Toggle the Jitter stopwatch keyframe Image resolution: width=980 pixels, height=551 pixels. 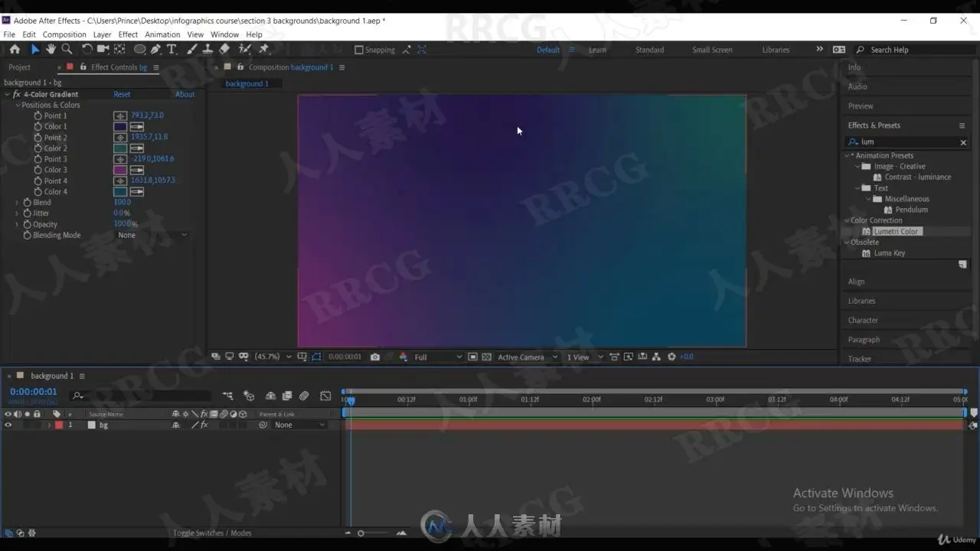tap(28, 213)
